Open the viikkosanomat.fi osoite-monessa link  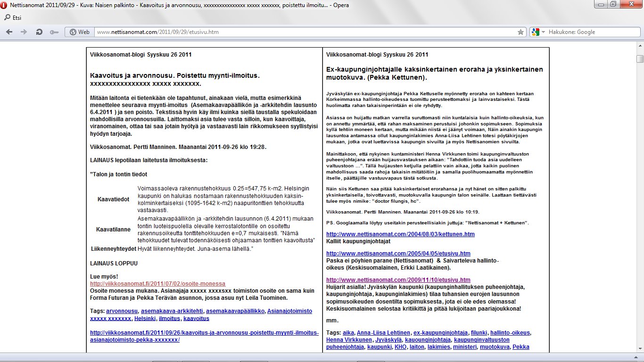[x=157, y=284]
